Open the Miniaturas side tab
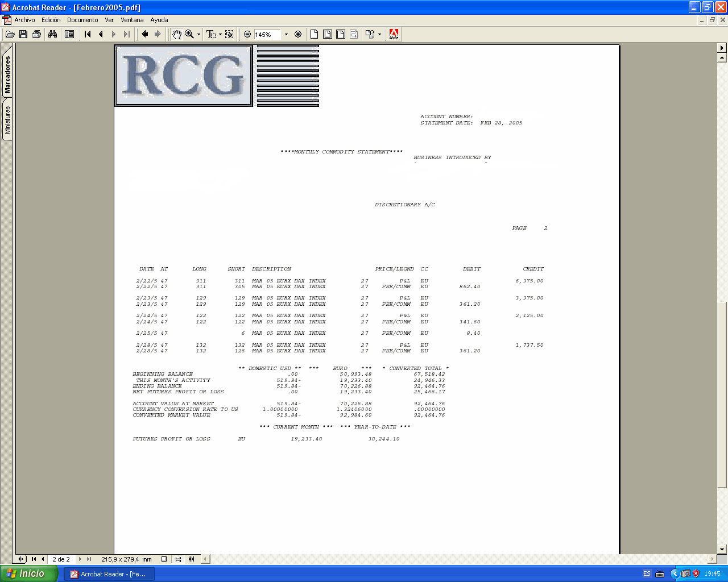Screen dimensions: 728x582 (7, 119)
